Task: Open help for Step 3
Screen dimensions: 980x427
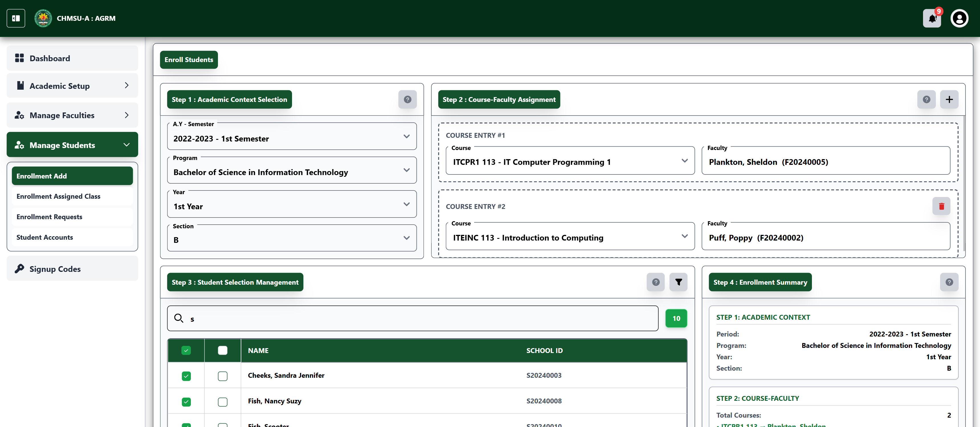Action: pos(656,282)
